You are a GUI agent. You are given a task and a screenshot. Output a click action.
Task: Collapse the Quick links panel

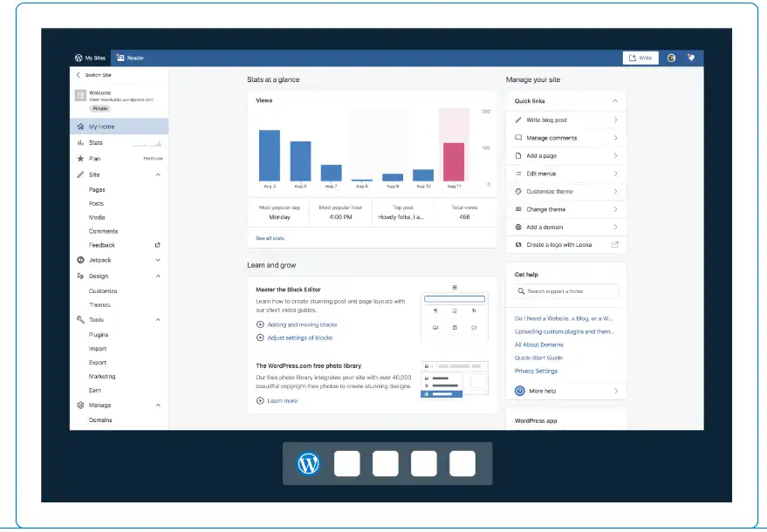[x=615, y=101]
